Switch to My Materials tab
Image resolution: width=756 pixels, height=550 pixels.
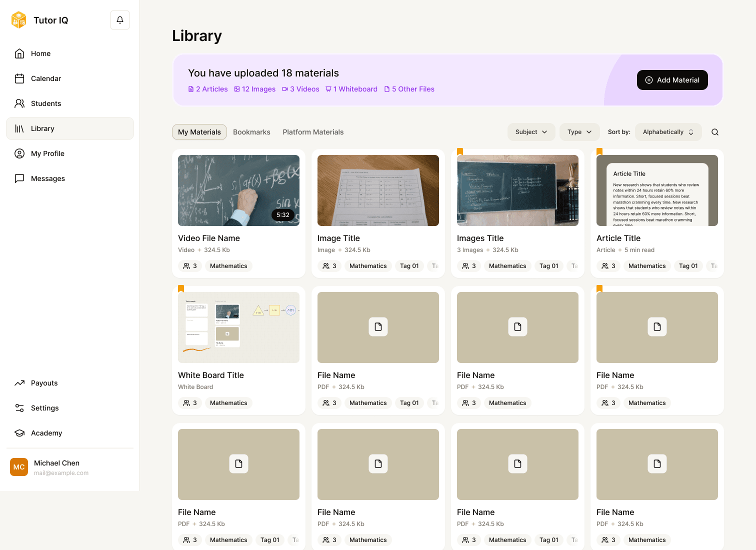click(199, 132)
